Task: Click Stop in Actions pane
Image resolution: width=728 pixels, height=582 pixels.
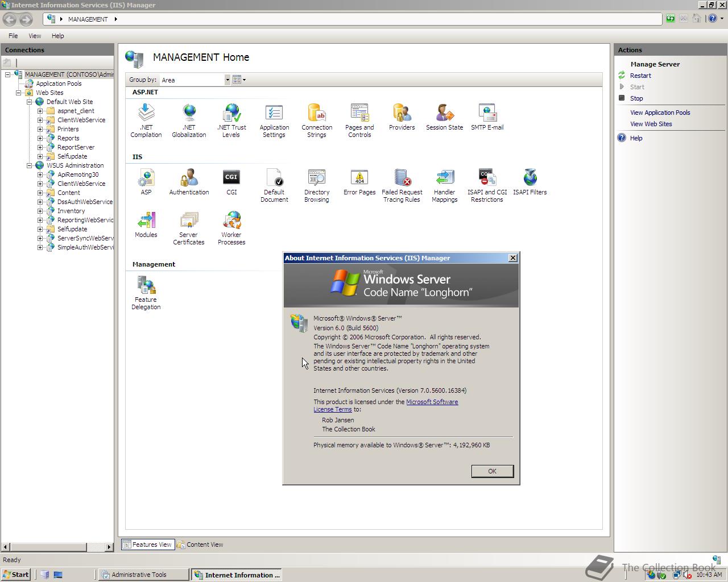Action: (636, 98)
